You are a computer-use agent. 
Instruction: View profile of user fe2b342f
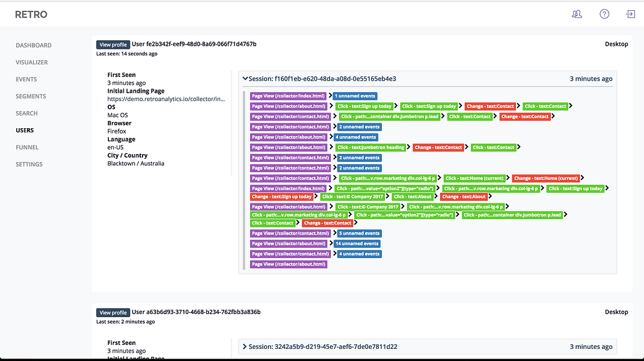click(113, 45)
